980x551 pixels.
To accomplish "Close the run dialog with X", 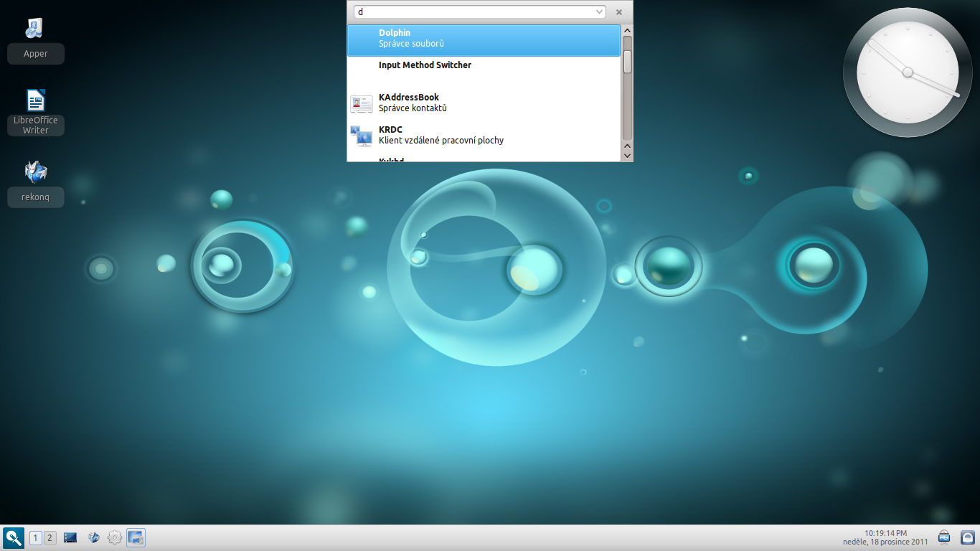I will (619, 12).
